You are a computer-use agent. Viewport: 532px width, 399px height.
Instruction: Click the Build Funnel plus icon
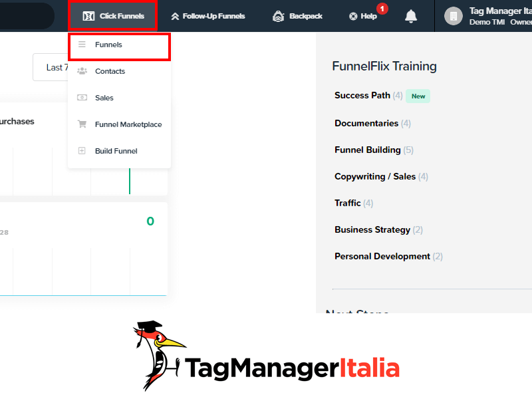click(x=82, y=151)
